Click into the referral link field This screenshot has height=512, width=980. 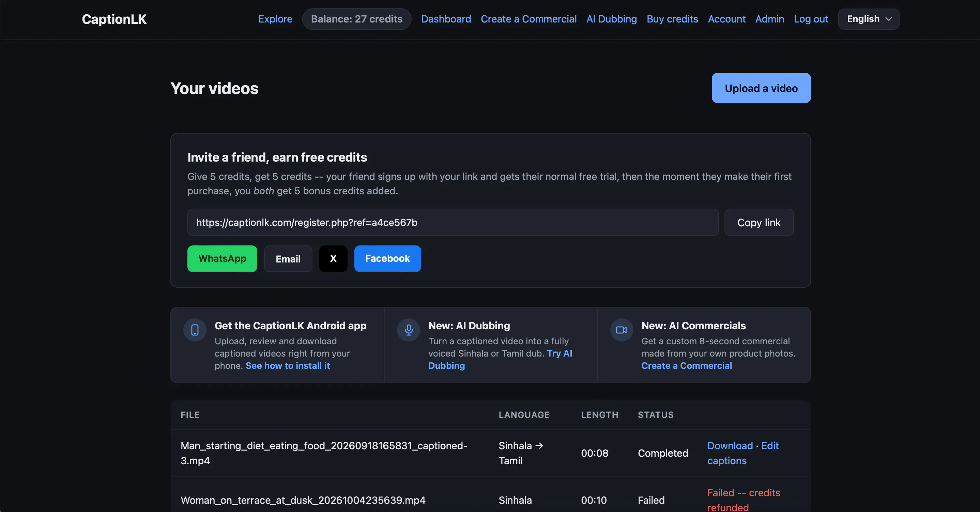(x=453, y=222)
